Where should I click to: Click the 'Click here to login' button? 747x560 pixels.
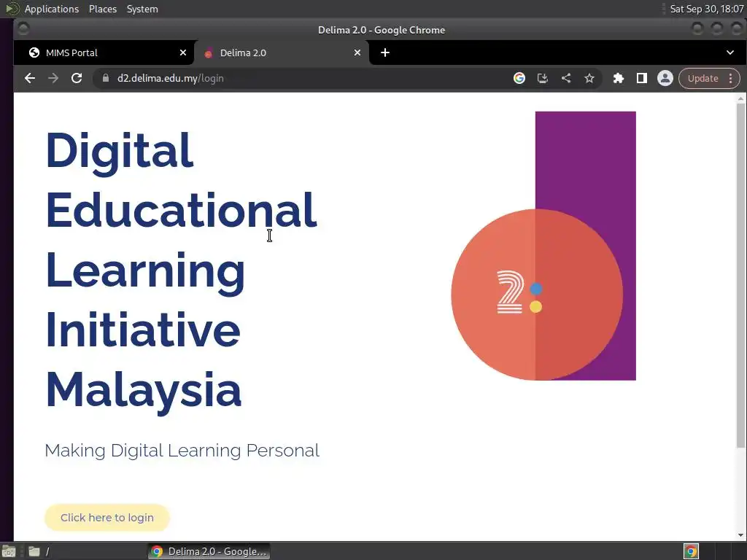click(x=107, y=518)
